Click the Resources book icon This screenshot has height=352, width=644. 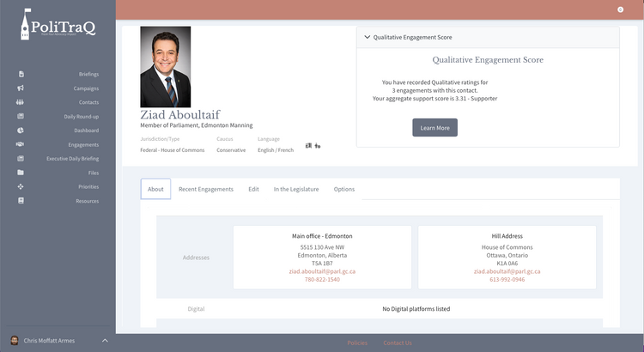[x=21, y=201]
